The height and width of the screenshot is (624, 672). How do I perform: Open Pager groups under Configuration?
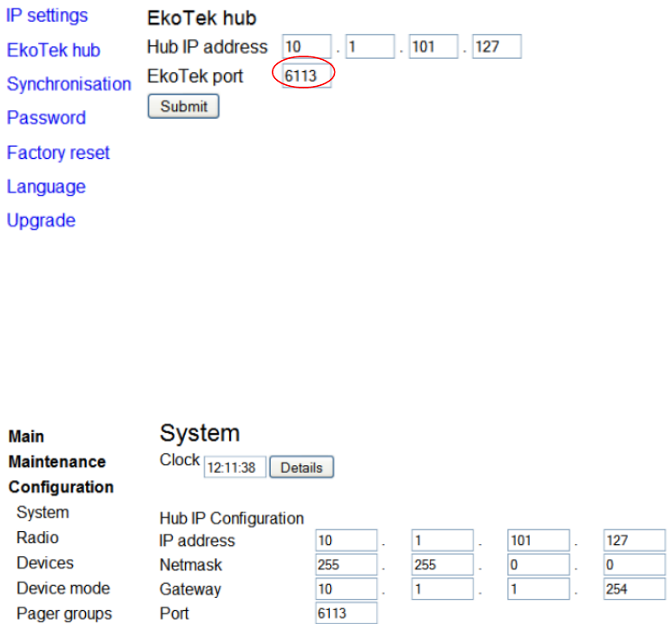(x=64, y=614)
